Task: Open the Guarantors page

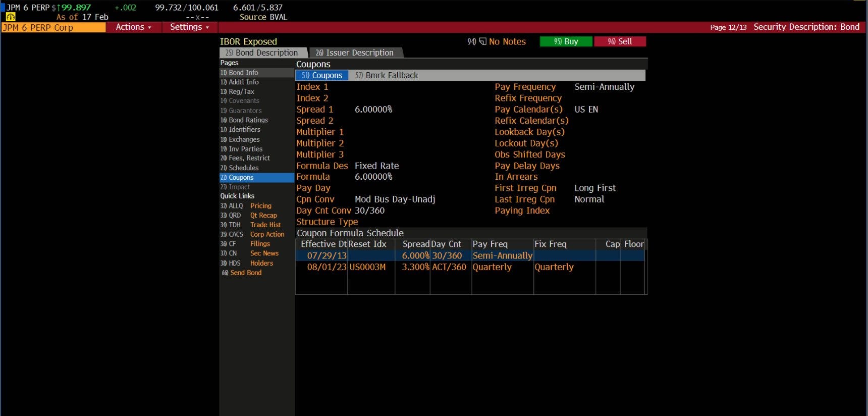Action: coord(256,111)
